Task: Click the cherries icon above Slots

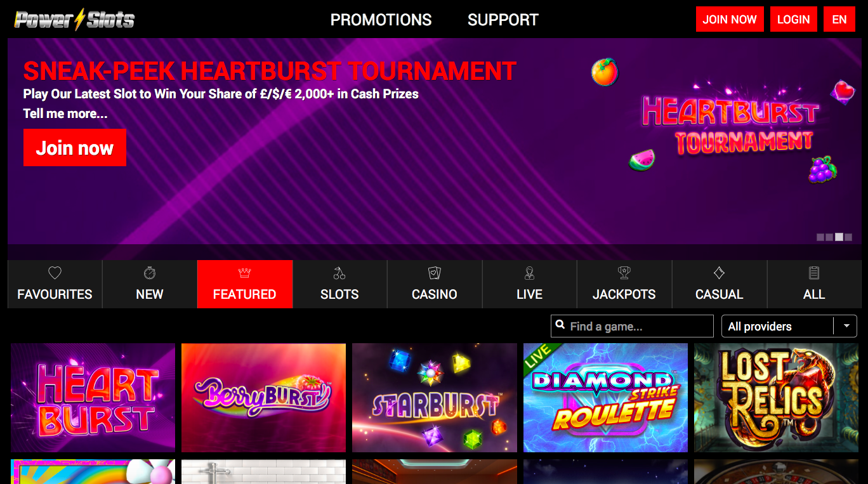Action: coord(339,273)
